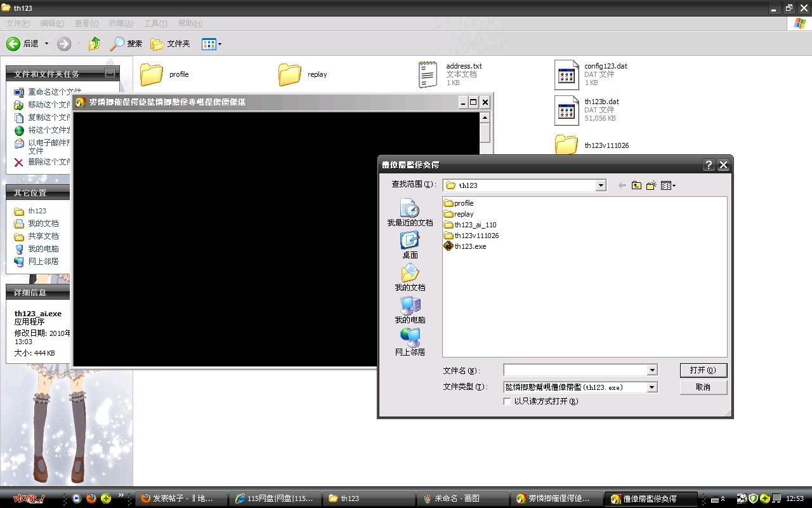Open My Recent Documents in places bar
The height and width of the screenshot is (508, 812).
click(x=410, y=213)
